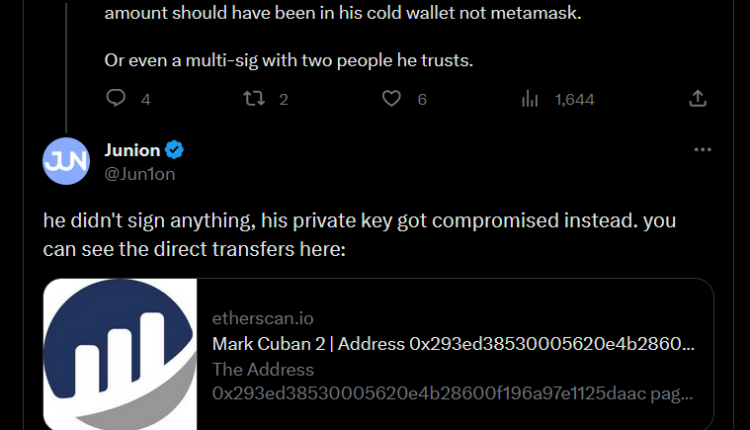Click the Etherscan logo card thumbnail
750x430 pixels.
(x=120, y=354)
